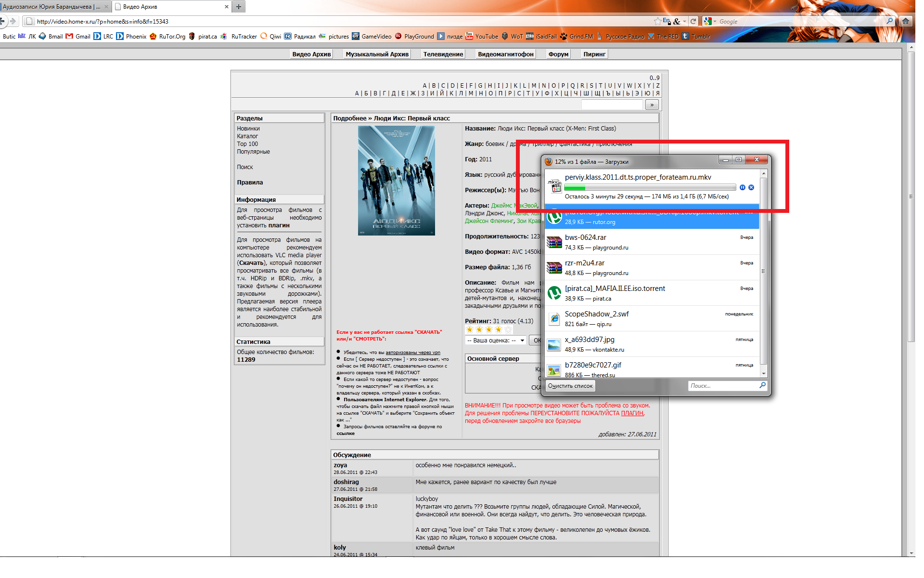Click the Google search magnifier icon
Image resolution: width=924 pixels, height=578 pixels.
coord(889,21)
